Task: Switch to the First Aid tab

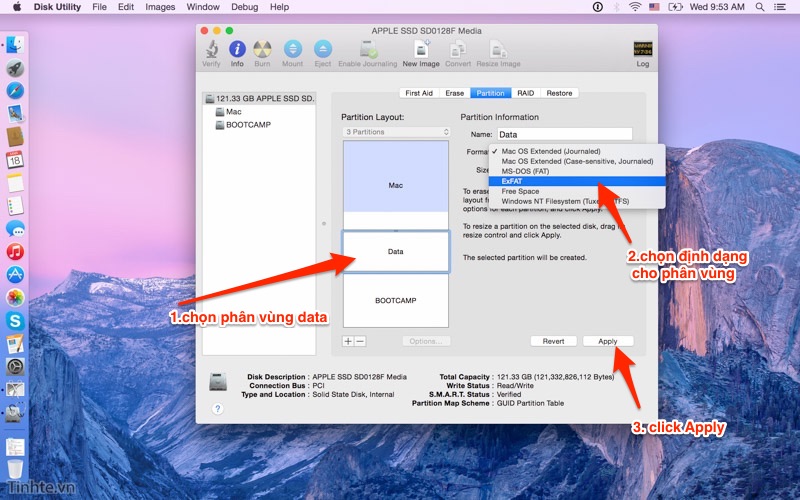Action: (419, 93)
